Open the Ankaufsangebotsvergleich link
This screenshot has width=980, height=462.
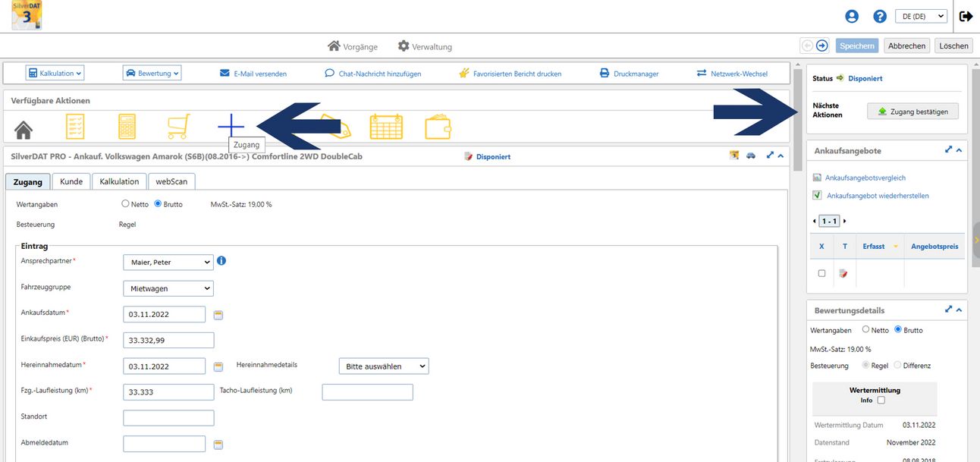point(865,178)
